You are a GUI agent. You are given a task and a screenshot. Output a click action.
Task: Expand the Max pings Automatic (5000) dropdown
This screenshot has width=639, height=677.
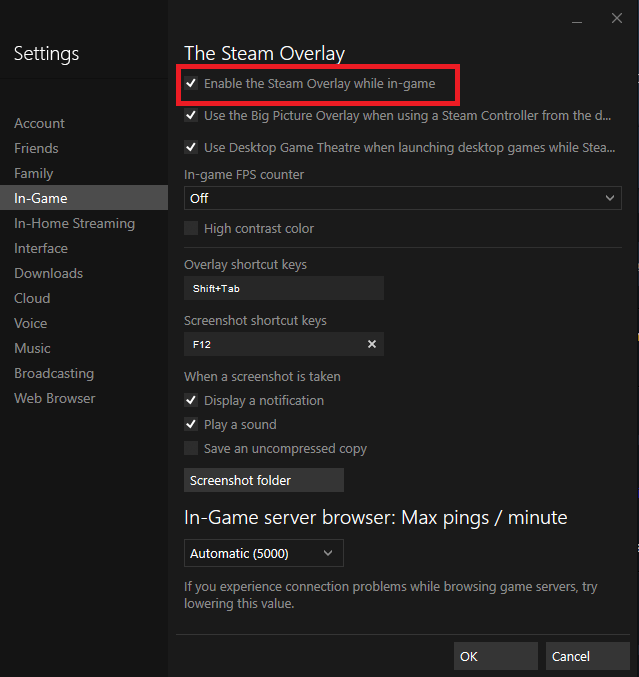tap(264, 553)
